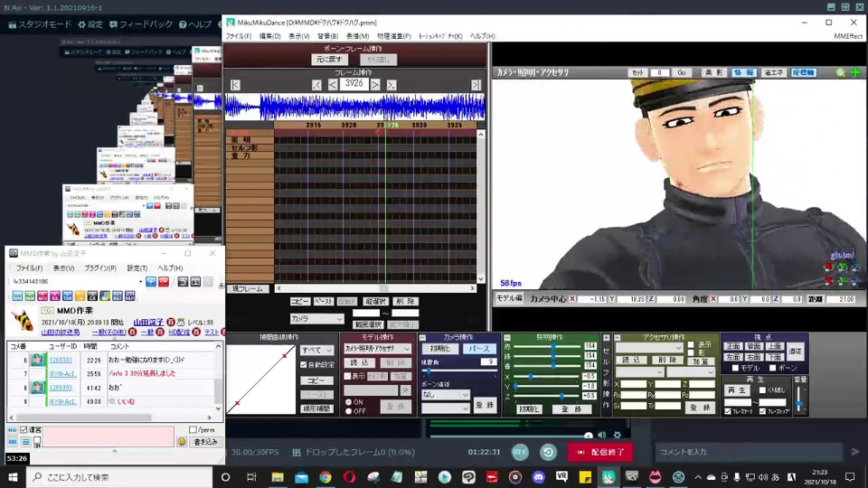868x488 pixels.
Task: Click the blue connect icon in the comment viewer toolbar
Action: 151,282
